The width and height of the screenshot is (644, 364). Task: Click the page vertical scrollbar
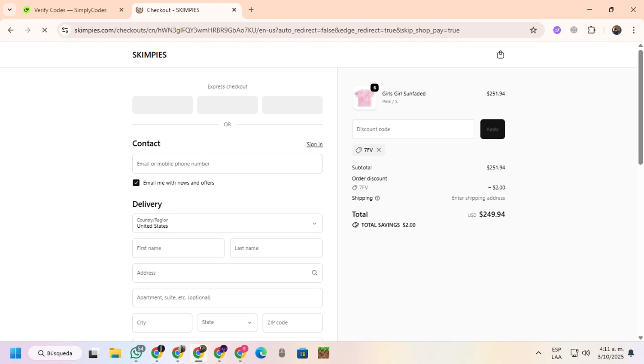click(640, 107)
